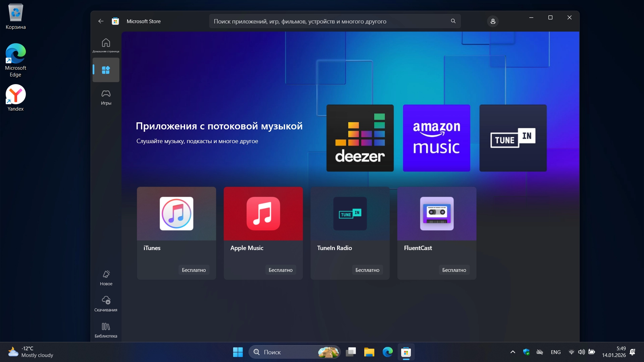Click the Store search input field
The height and width of the screenshot is (362, 644).
click(329, 21)
